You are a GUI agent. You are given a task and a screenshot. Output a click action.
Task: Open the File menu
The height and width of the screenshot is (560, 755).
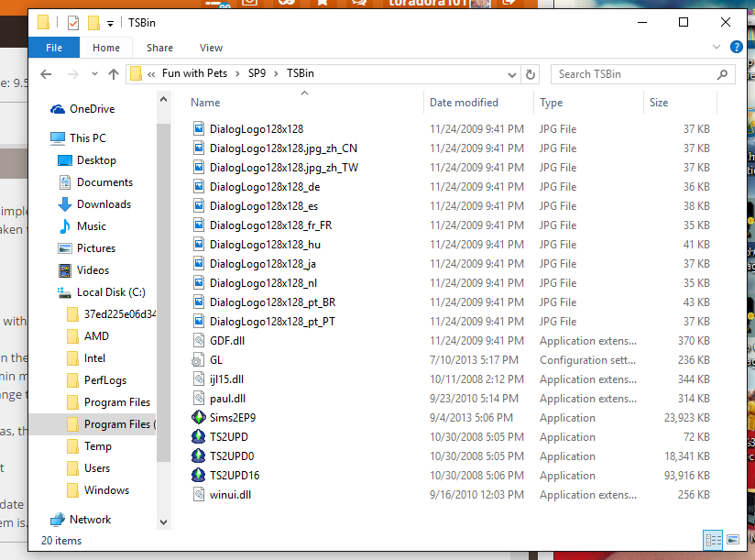tap(54, 48)
